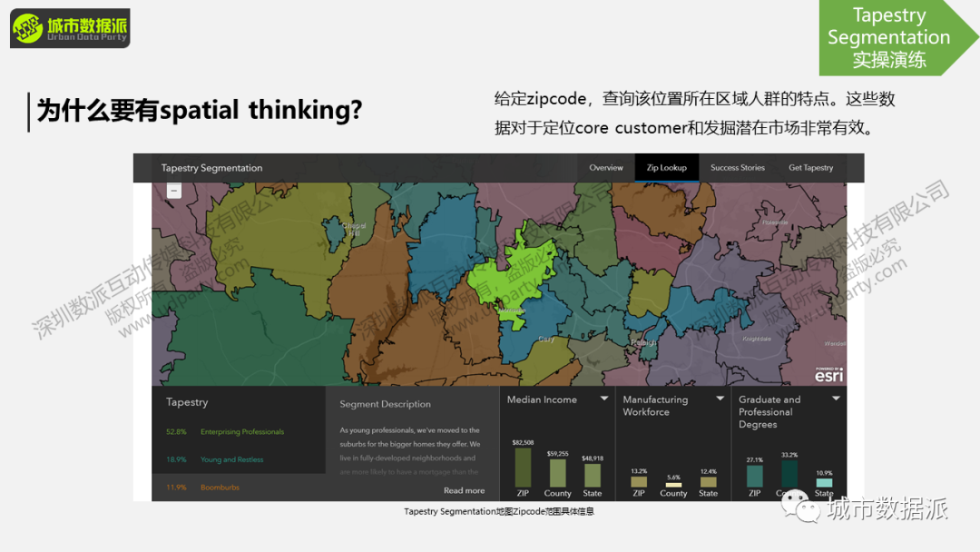This screenshot has height=552, width=980.
Task: Click the Morrisville label on highlighted area
Action: pyautogui.click(x=512, y=310)
